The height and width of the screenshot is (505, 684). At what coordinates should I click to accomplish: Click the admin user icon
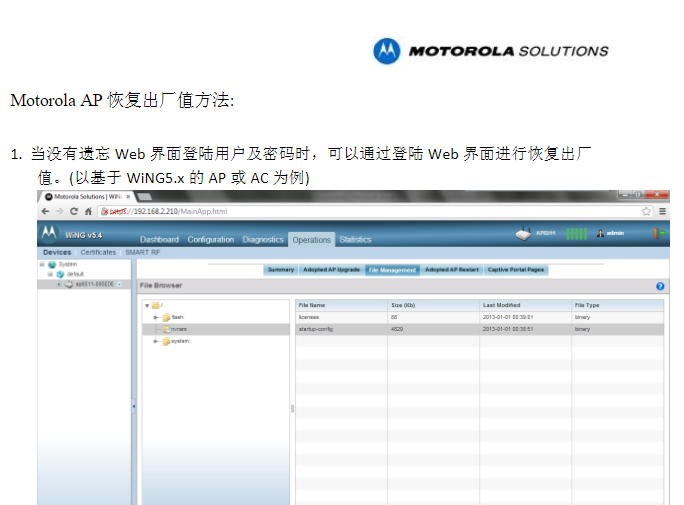tap(600, 233)
